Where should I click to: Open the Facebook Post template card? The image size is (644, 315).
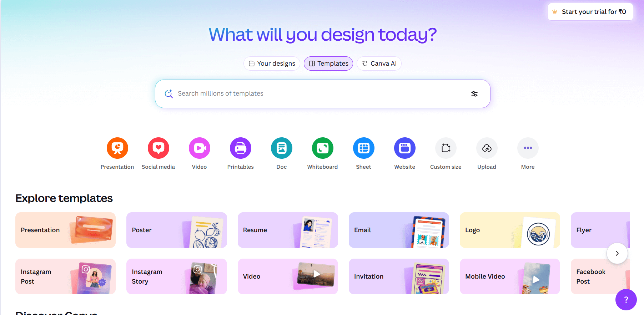(x=600, y=276)
